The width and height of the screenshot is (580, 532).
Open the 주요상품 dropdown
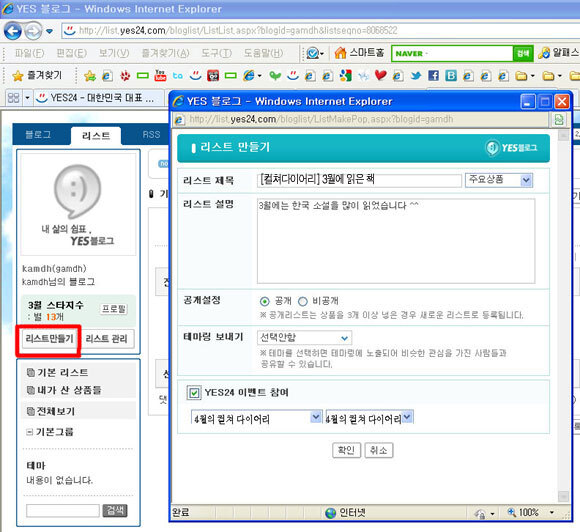[x=499, y=180]
